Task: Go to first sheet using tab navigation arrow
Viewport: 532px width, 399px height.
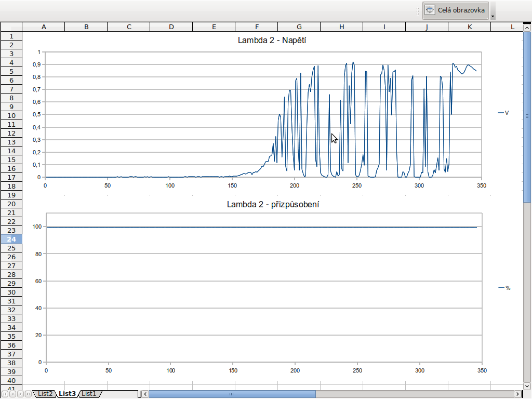Action: 5,394
